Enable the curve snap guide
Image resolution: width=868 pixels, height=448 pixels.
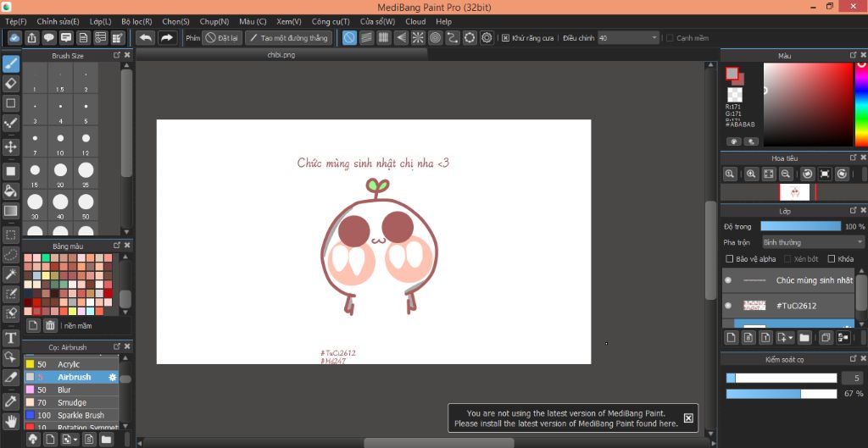[453, 37]
